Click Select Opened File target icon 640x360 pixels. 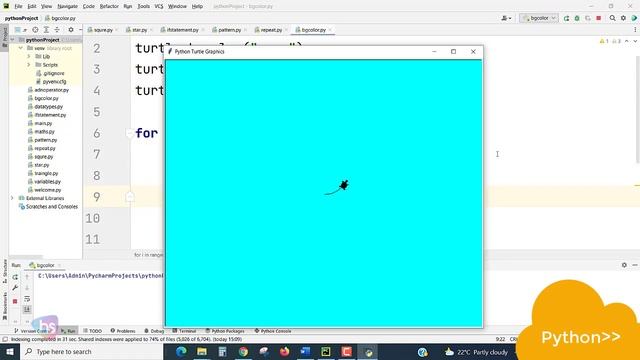pyautogui.click(x=36, y=30)
